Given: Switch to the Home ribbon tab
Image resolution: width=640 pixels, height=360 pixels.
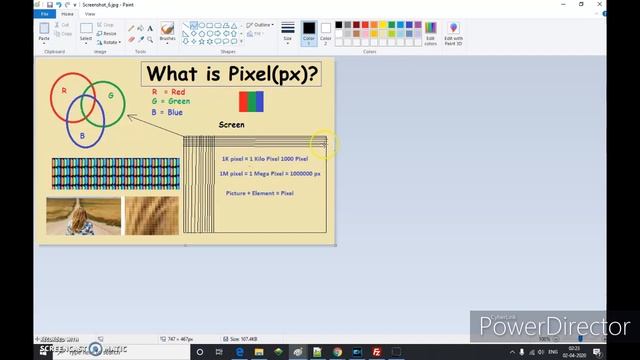Looking at the screenshot, I should click(67, 14).
